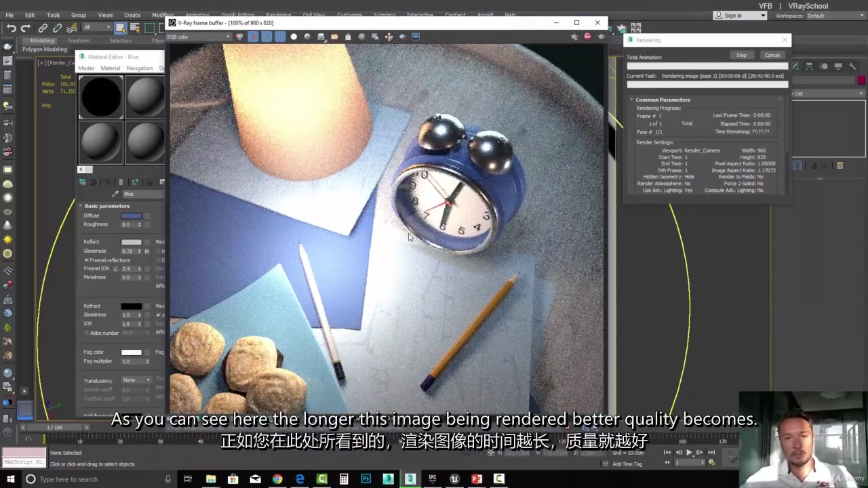
Task: Click the copy image to clipboard icon in VFB
Action: (347, 37)
